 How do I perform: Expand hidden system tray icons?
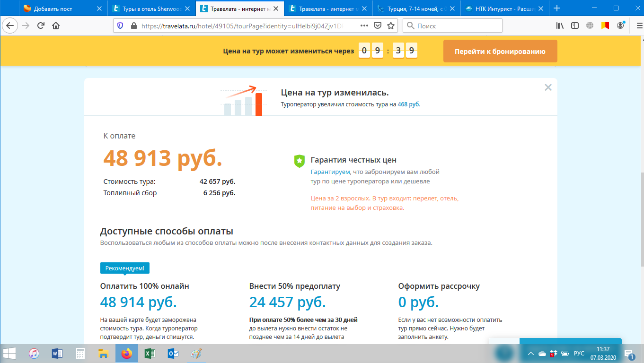pos(530,354)
